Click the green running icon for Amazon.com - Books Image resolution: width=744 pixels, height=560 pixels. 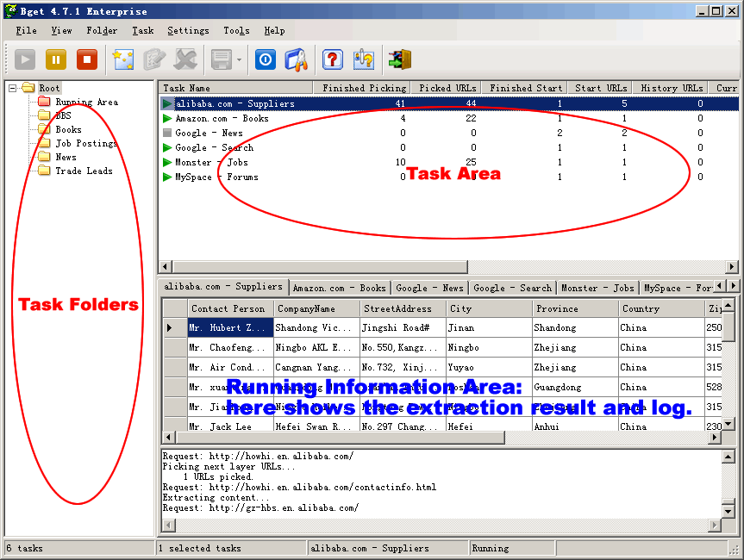click(167, 118)
